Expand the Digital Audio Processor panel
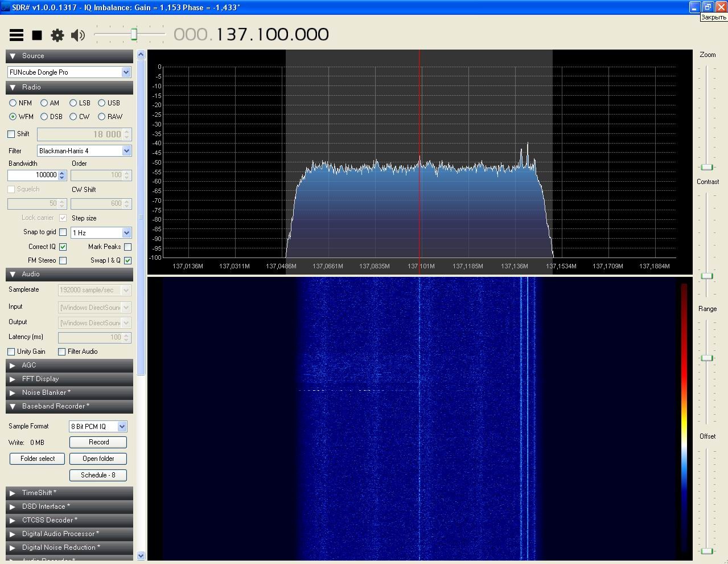728x564 pixels. tap(69, 534)
